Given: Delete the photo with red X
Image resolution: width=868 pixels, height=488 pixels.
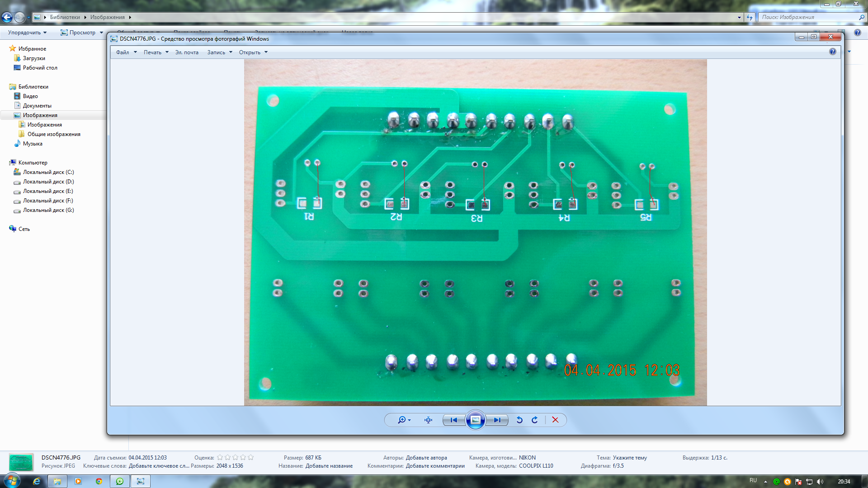Looking at the screenshot, I should (555, 420).
